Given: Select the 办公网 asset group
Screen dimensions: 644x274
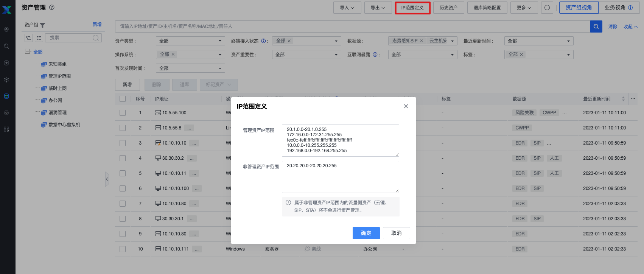Looking at the screenshot, I should pos(55,100).
